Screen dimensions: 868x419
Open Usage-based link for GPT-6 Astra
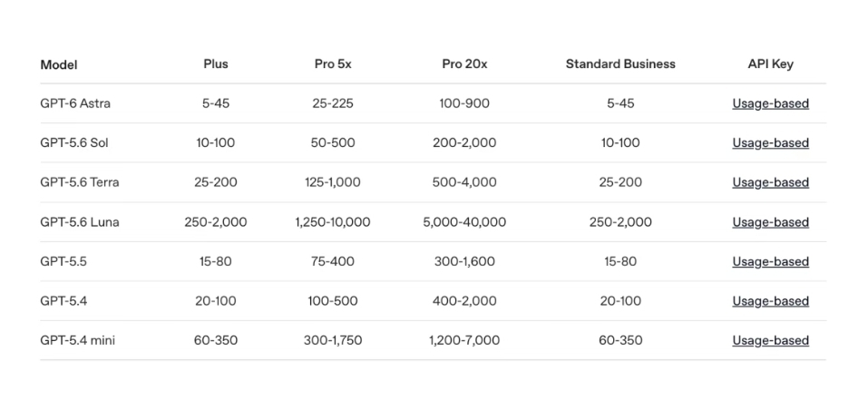(771, 103)
